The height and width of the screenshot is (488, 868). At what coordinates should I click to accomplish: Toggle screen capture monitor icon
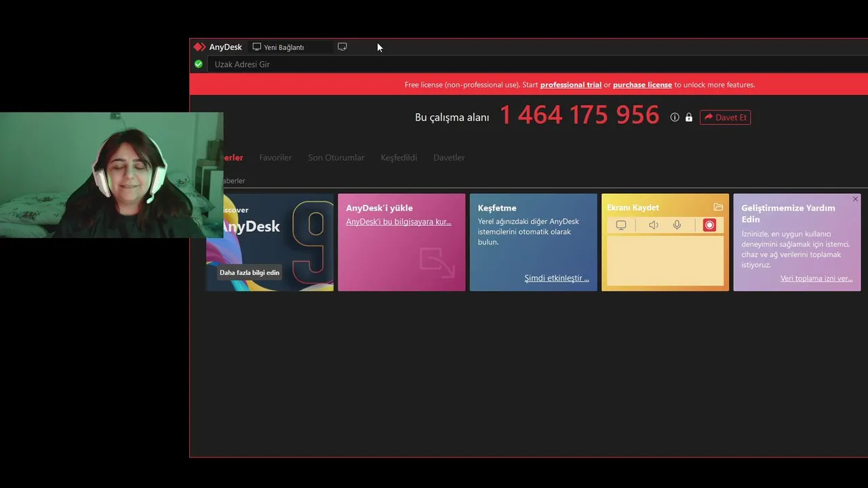[x=621, y=225]
